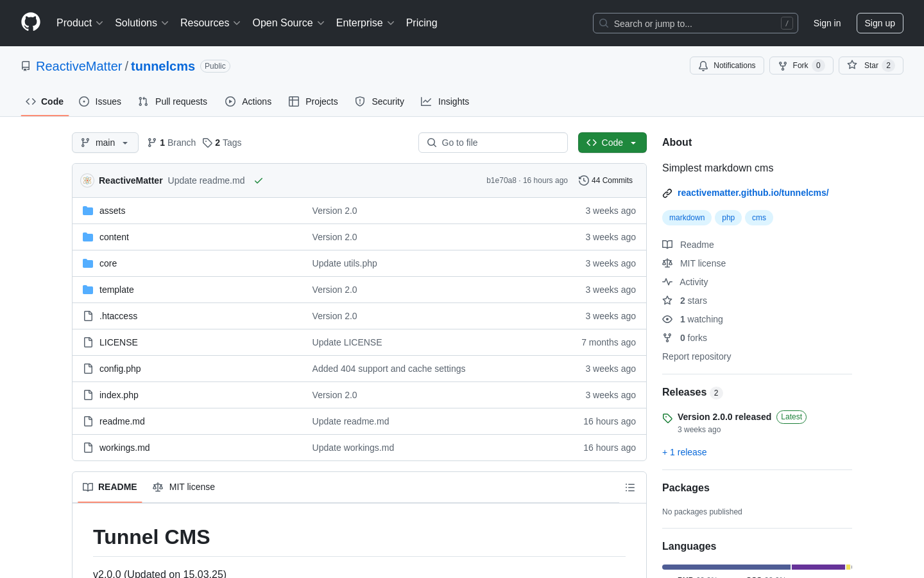The image size is (924, 578).
Task: Click the Report repository link
Action: click(696, 356)
